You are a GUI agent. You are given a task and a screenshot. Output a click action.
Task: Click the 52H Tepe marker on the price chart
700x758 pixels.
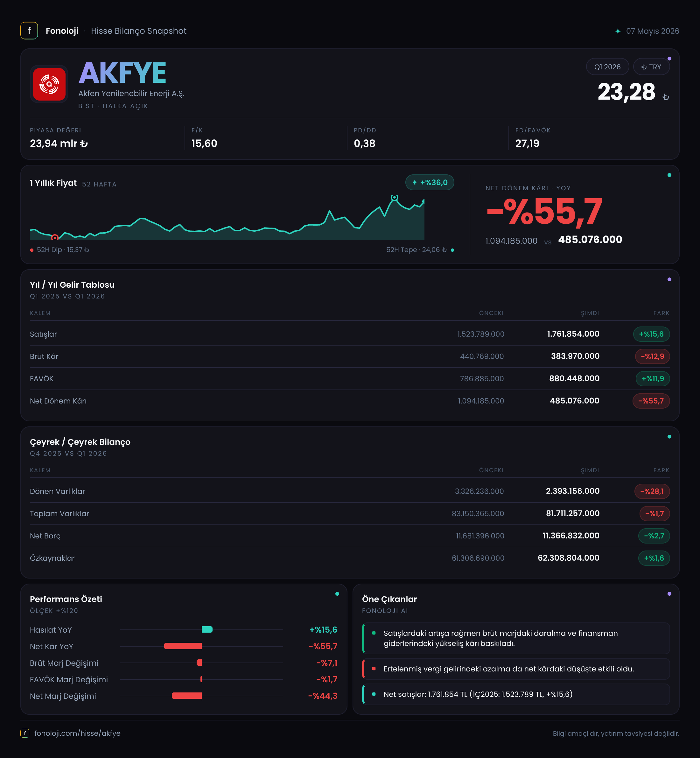pos(394,197)
